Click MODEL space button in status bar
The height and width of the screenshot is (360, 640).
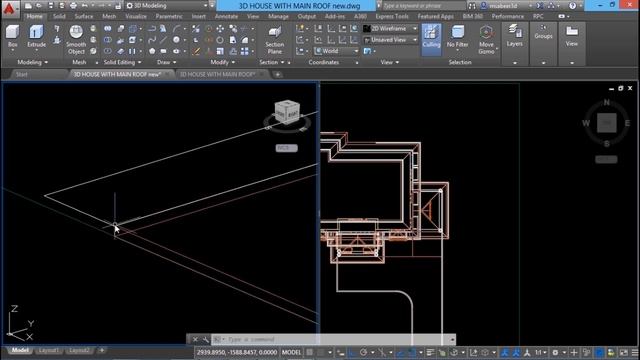click(x=291, y=352)
